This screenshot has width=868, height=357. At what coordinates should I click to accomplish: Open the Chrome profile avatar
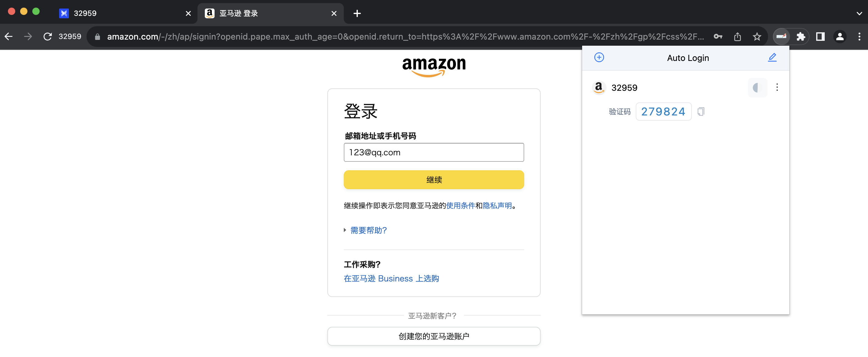[x=840, y=36]
